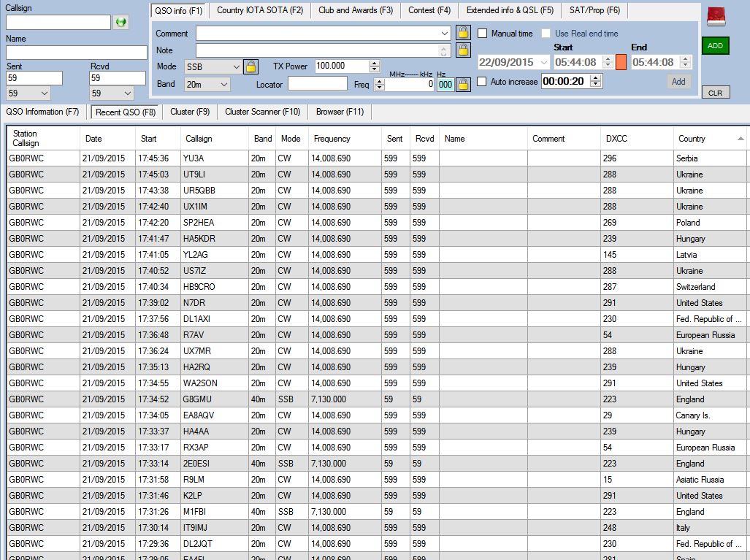750x560 pixels.
Task: Sort by the Frequency column header
Action: pos(345,139)
